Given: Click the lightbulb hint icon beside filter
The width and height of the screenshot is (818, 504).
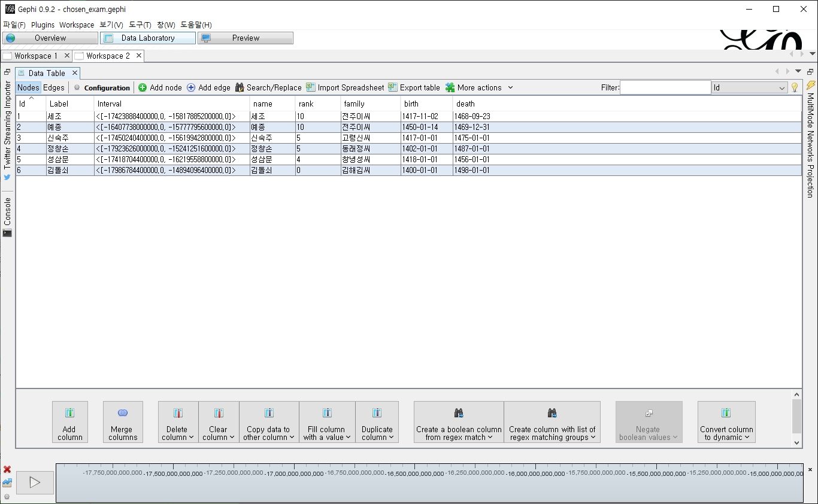Looking at the screenshot, I should coord(795,87).
